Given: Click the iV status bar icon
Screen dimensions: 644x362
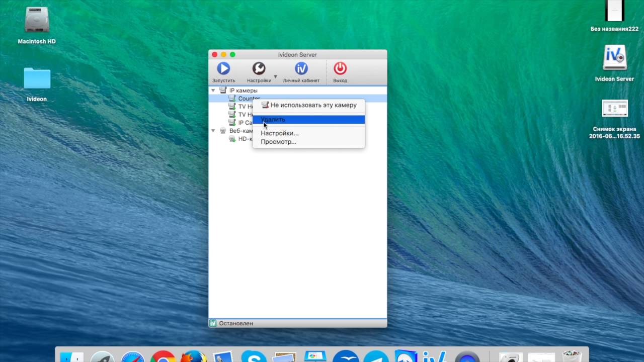Looking at the screenshot, I should (213, 323).
